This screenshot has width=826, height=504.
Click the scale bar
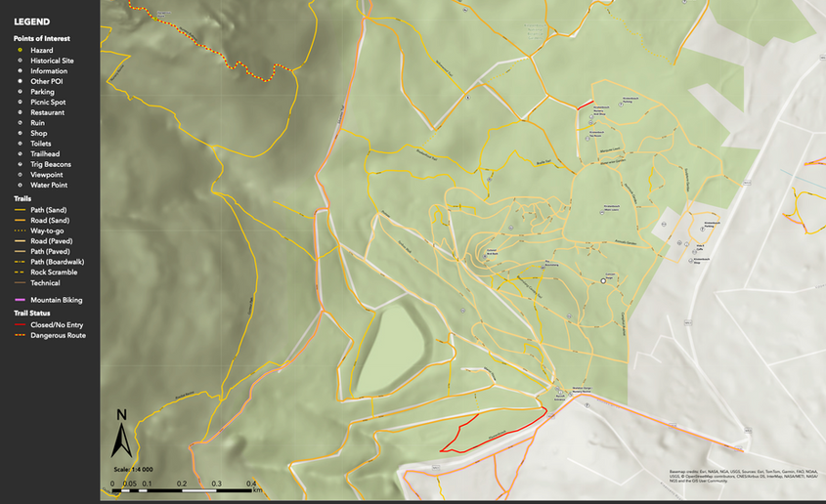(182, 490)
